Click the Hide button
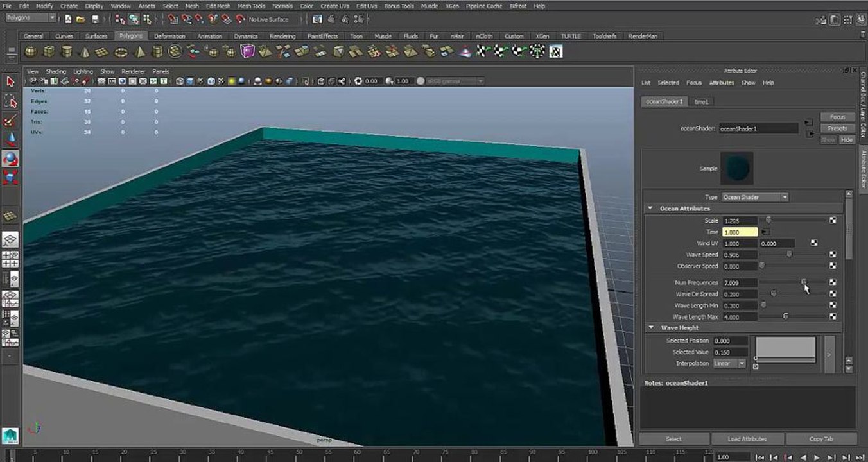 [x=847, y=139]
